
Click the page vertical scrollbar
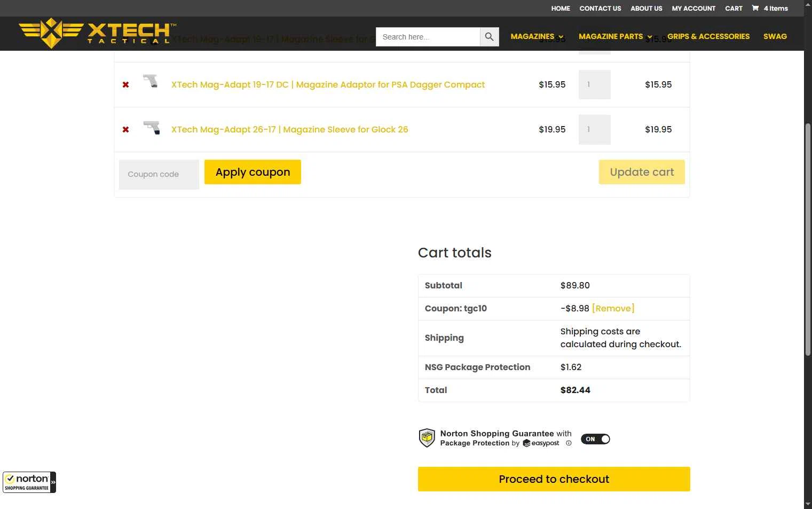click(808, 239)
